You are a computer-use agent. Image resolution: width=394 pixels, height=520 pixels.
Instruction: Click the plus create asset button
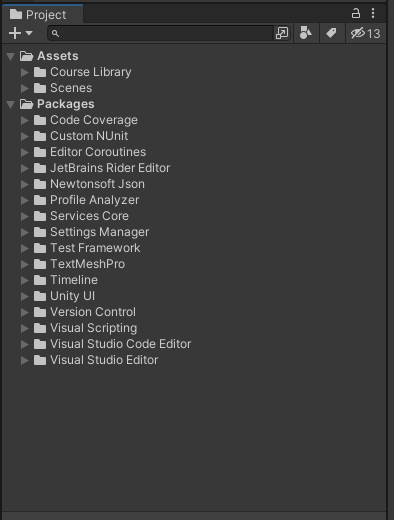point(15,33)
